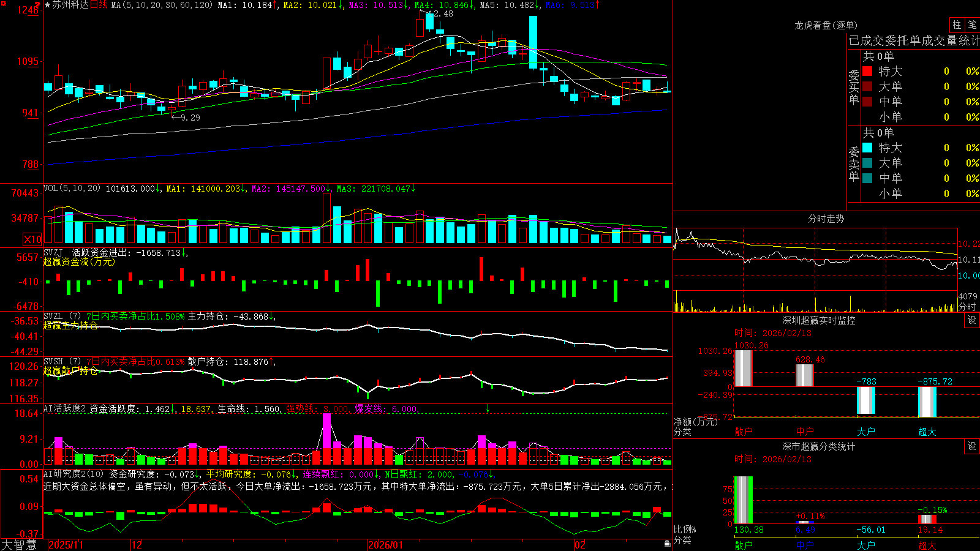Click the tall cyan candlestick at chart peak
The image size is (980, 551).
point(533,42)
